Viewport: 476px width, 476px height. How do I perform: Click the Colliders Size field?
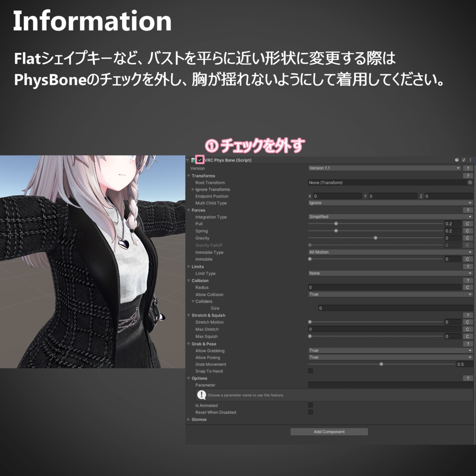(x=396, y=308)
